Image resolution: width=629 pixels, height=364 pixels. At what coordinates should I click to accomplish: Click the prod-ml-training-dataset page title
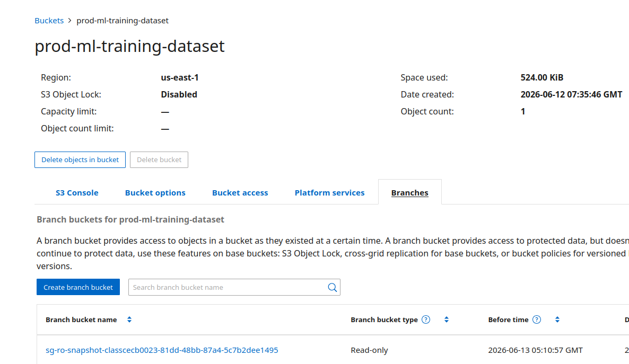[x=129, y=46]
